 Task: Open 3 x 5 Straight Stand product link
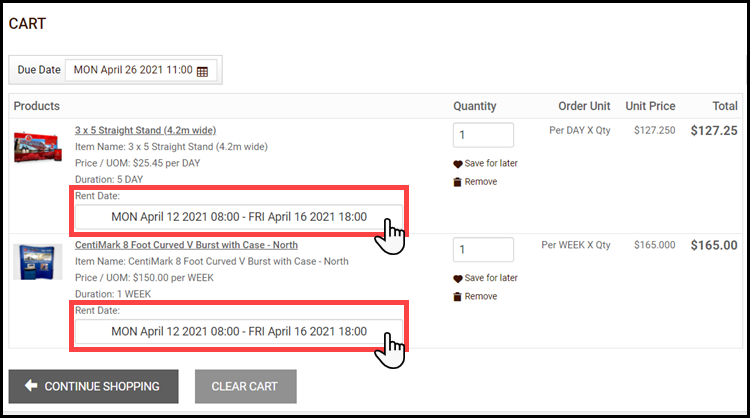pyautogui.click(x=145, y=130)
